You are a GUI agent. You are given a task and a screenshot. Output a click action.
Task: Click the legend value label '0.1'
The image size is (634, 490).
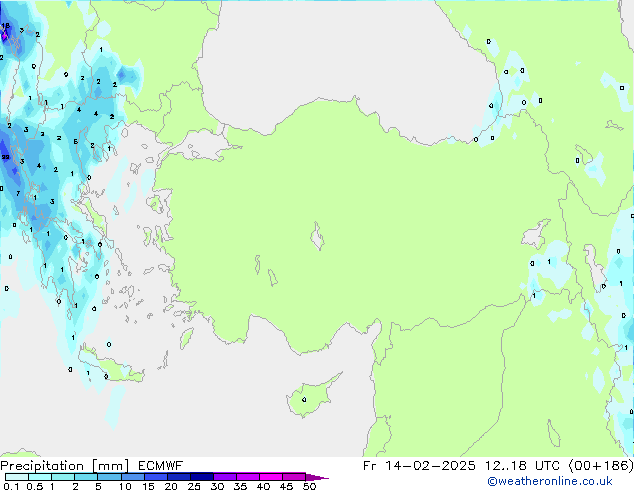[x=11, y=486]
